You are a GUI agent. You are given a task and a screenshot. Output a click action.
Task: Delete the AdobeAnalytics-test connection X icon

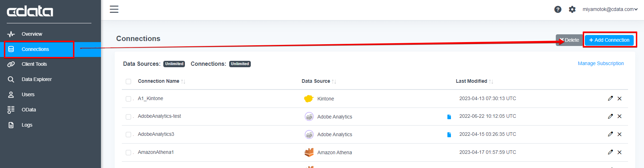coord(620,116)
